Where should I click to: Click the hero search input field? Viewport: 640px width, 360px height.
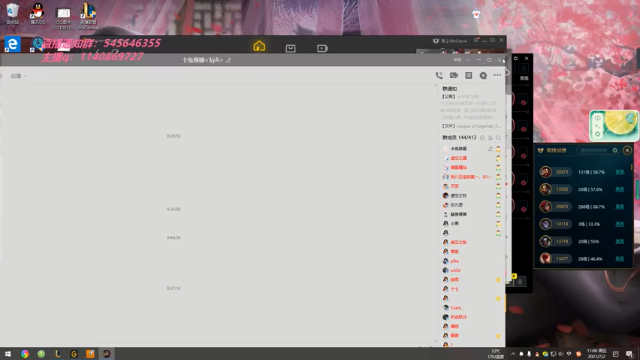pyautogui.click(x=595, y=150)
